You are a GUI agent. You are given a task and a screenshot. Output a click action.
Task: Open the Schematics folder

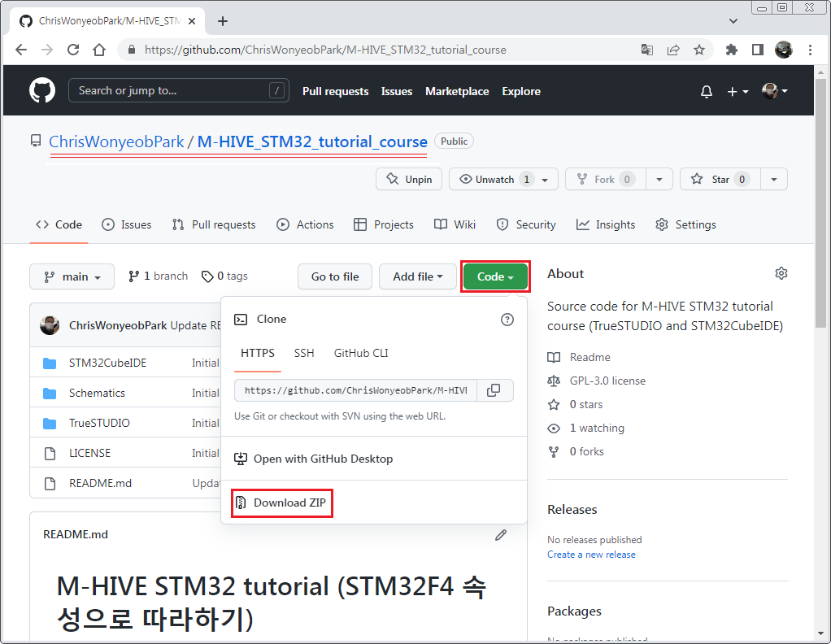tap(97, 394)
